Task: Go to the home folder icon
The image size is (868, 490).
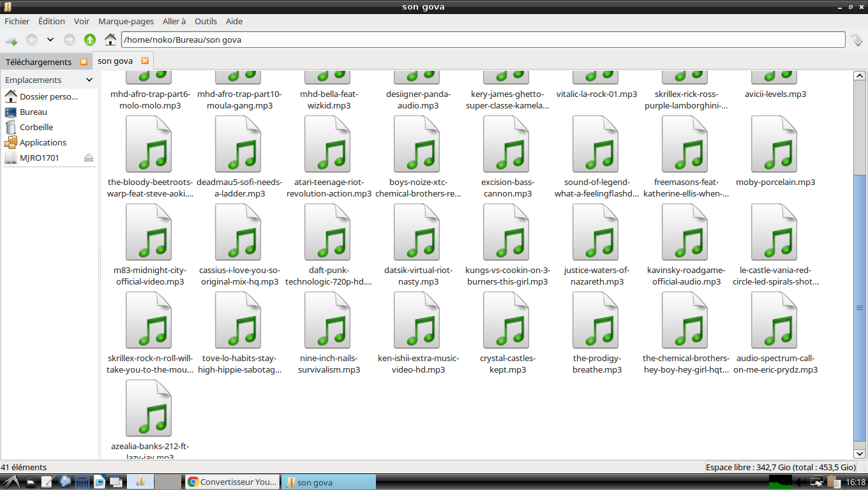Action: 110,40
